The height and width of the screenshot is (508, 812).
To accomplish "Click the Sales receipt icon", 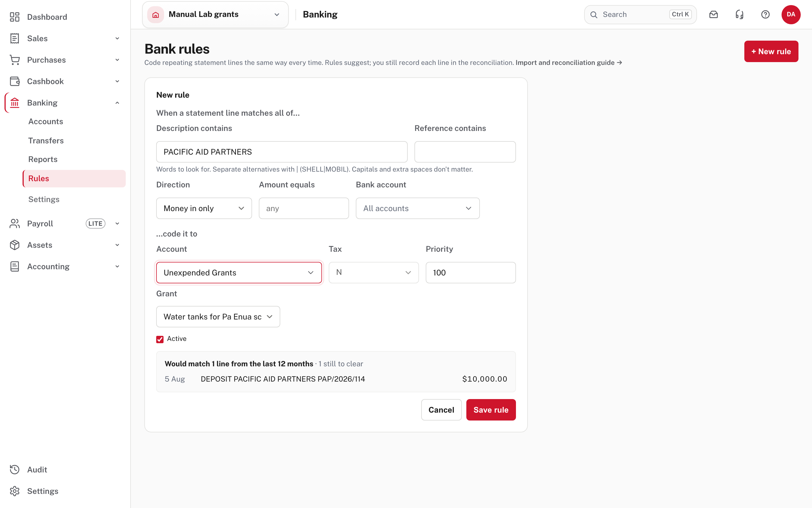I will (x=14, y=38).
